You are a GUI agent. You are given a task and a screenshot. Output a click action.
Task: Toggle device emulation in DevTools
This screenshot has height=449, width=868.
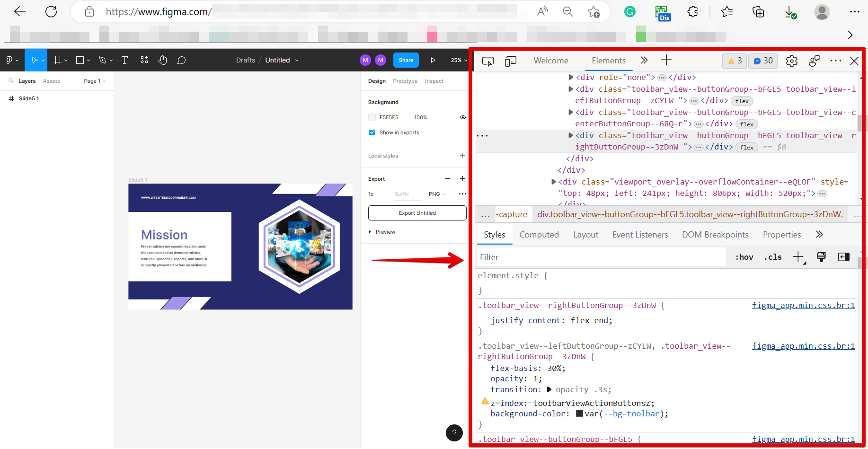click(510, 61)
